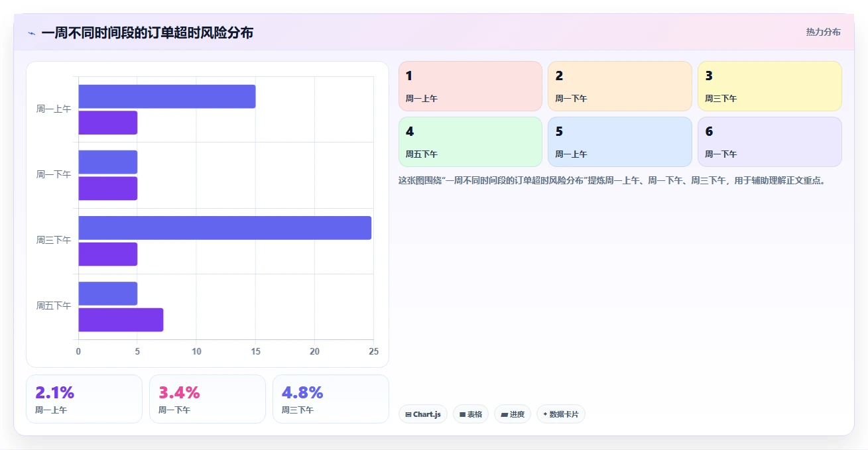Click the x-axis value 25
Screen dimensions: 868x450
[x=373, y=351]
